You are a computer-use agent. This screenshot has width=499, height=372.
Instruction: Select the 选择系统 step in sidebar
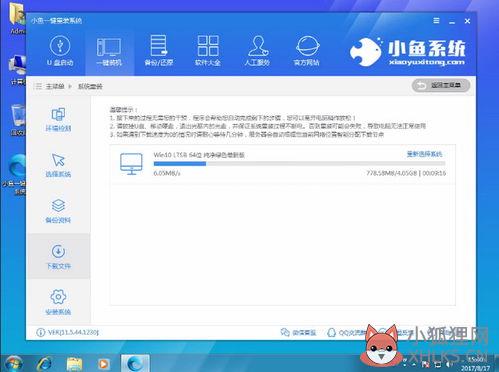[58, 165]
